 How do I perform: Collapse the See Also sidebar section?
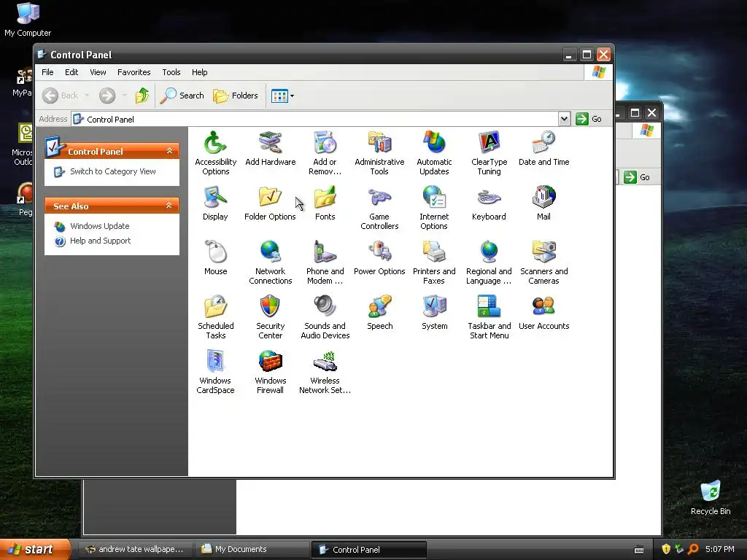coord(169,206)
